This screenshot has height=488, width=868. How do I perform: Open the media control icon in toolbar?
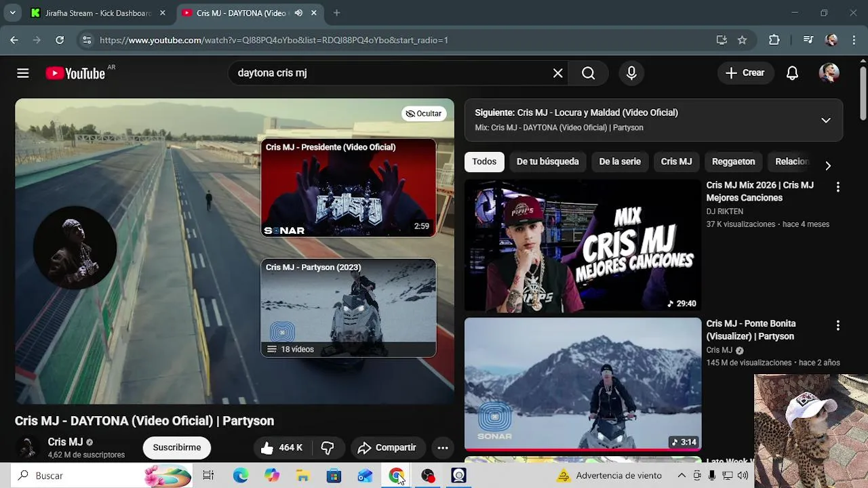[808, 40]
